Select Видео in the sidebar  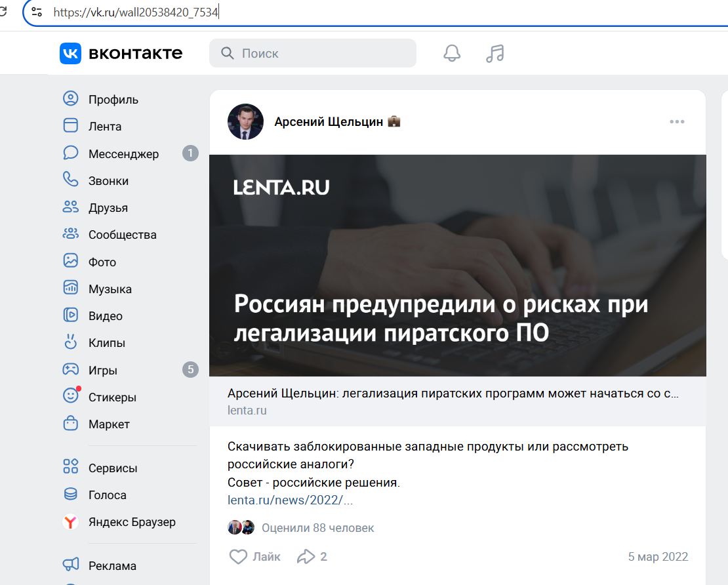(106, 315)
